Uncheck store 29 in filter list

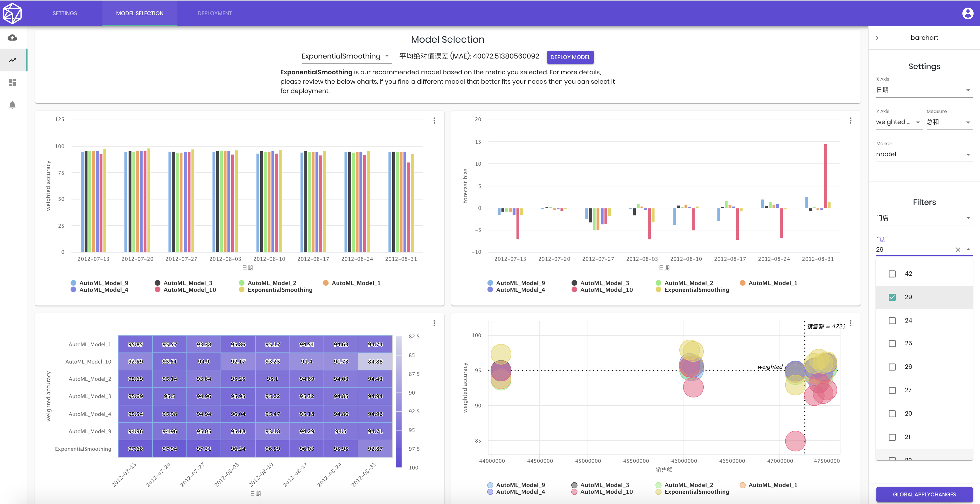pyautogui.click(x=892, y=297)
